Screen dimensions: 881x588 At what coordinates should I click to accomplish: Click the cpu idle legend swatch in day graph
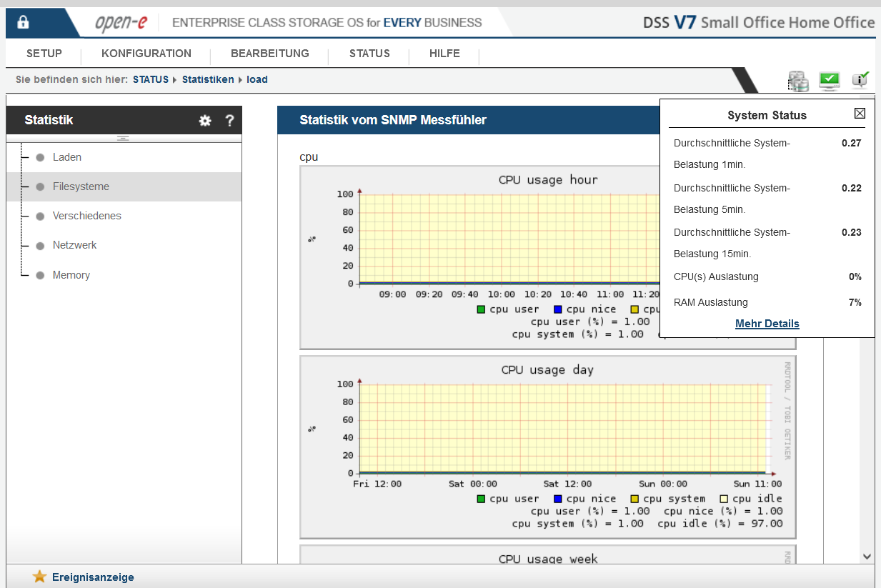coord(724,499)
